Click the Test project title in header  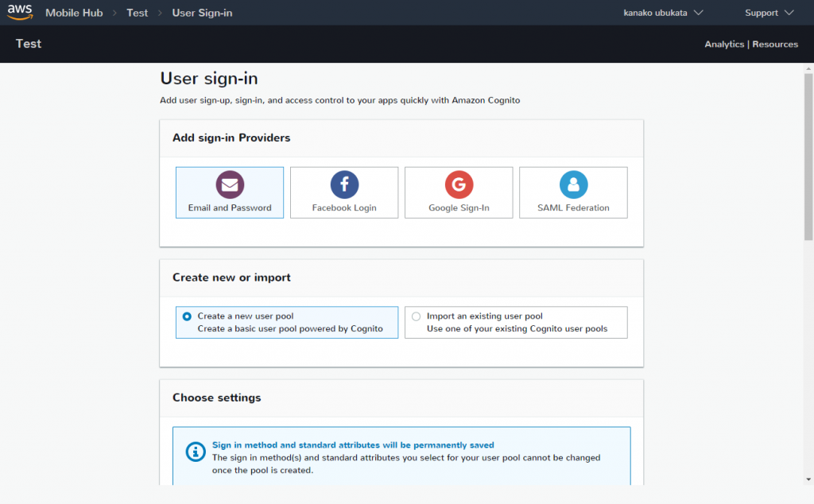[x=29, y=44]
